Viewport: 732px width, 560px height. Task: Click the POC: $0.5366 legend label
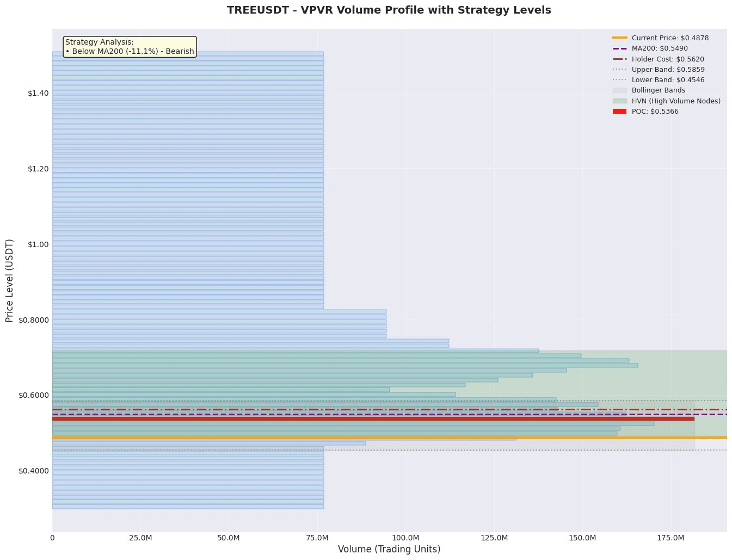(x=655, y=112)
